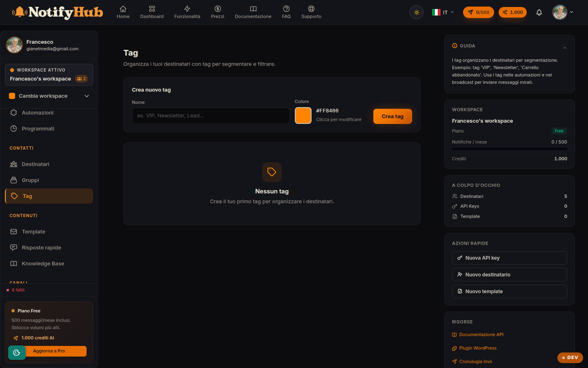The height and width of the screenshot is (368, 588).
Task: Click the 1.000 credits badge
Action: click(x=512, y=12)
